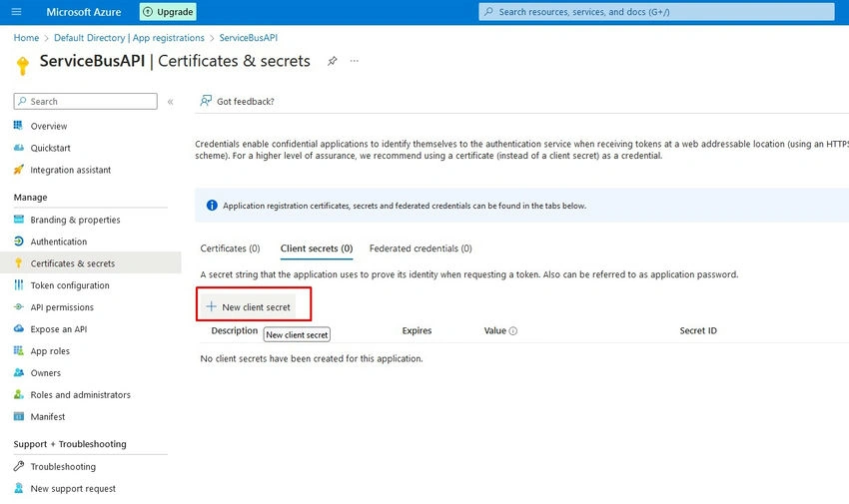Open Overview from the sidebar

(49, 126)
